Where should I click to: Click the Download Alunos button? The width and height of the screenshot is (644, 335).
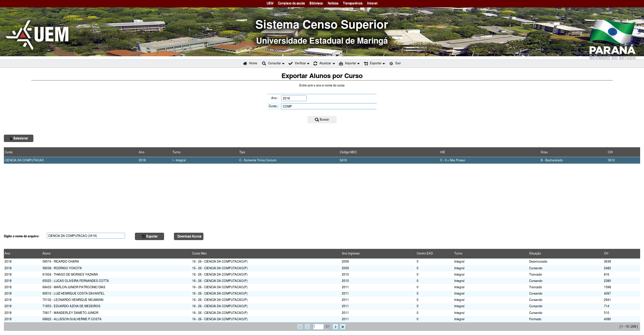click(189, 237)
